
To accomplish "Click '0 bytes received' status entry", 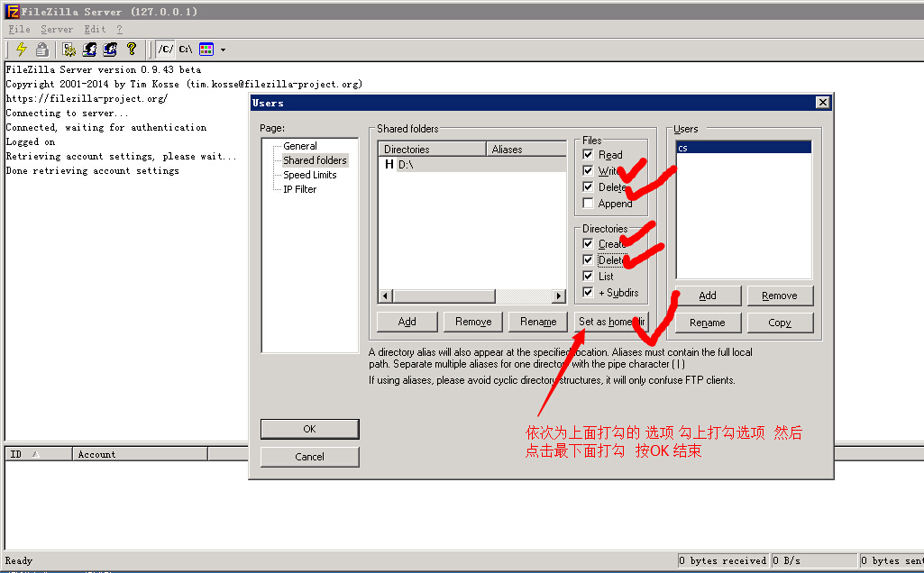I will (722, 560).
